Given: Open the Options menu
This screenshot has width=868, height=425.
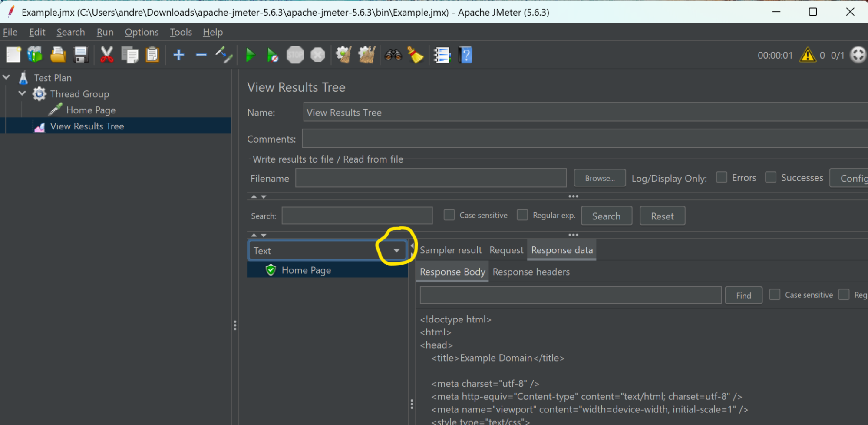Looking at the screenshot, I should pos(142,32).
